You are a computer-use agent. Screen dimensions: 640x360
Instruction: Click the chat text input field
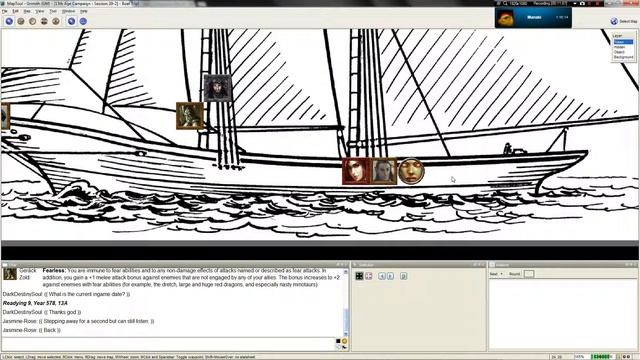(x=168, y=344)
